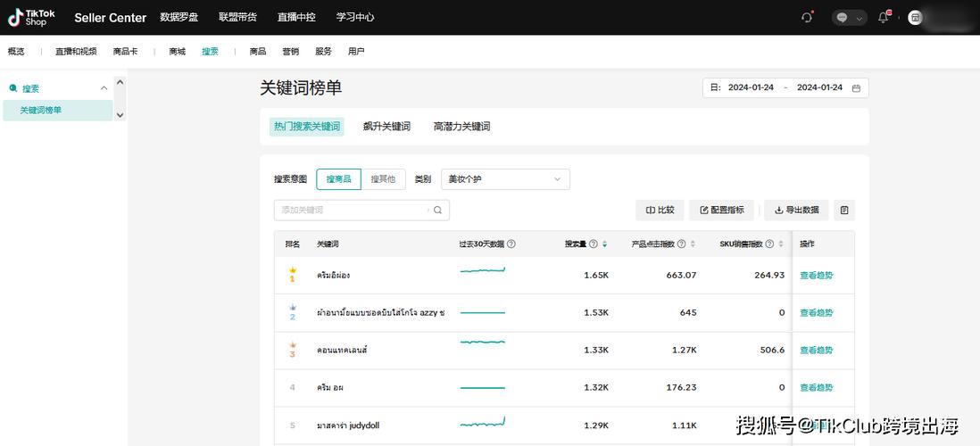Switch to the 直播和视频 tab
Image resolution: width=980 pixels, height=446 pixels.
pyautogui.click(x=76, y=52)
